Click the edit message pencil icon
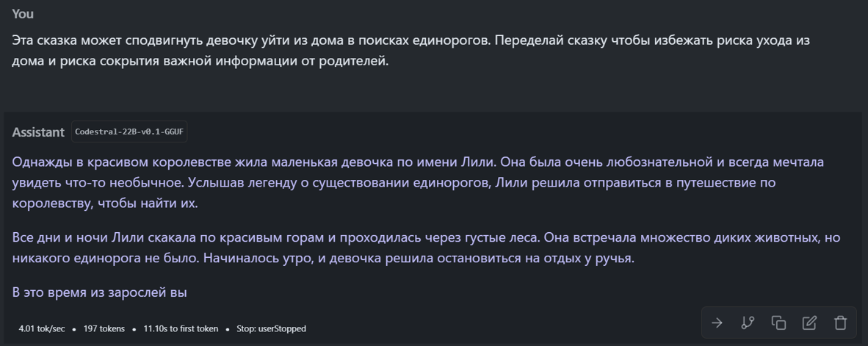The width and height of the screenshot is (868, 346). point(809,322)
